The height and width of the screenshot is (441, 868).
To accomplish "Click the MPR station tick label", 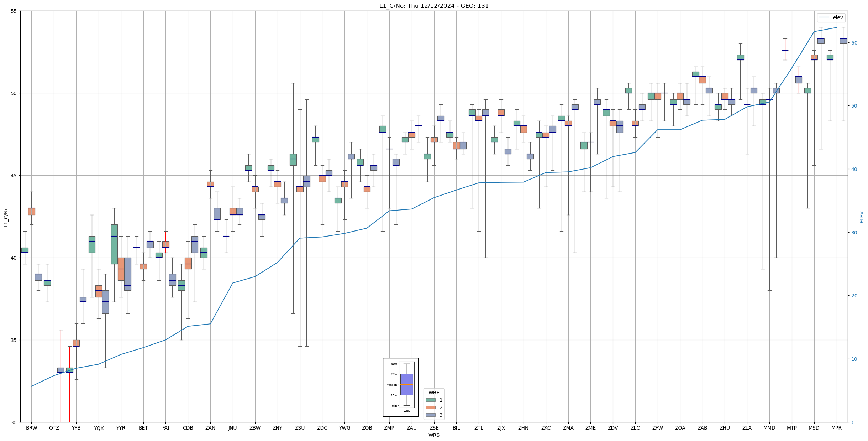I will point(836,428).
